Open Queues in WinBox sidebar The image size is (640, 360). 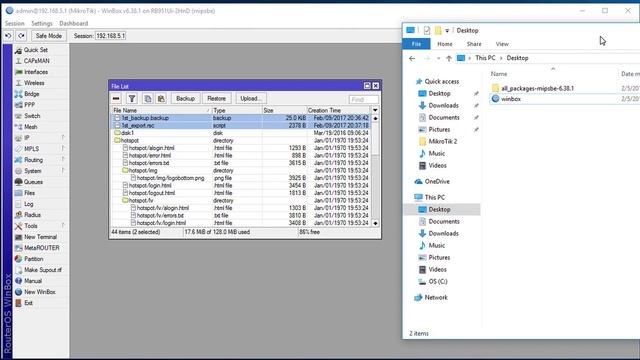pos(33,182)
